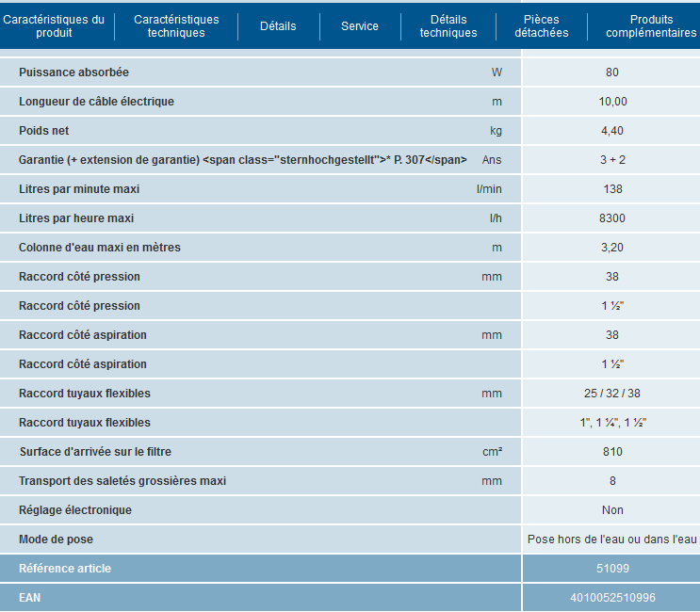Image resolution: width=700 pixels, height=612 pixels.
Task: Select the value 8300
Action: coord(612,218)
